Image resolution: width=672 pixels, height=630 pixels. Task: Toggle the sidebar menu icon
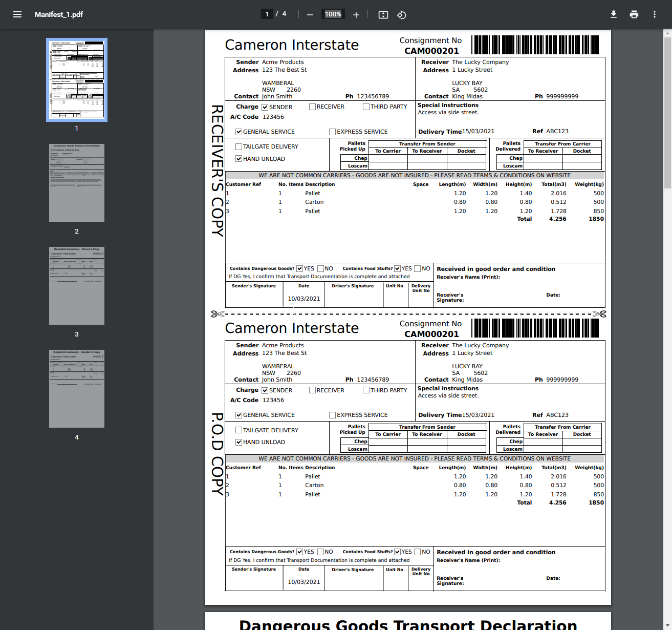(17, 14)
